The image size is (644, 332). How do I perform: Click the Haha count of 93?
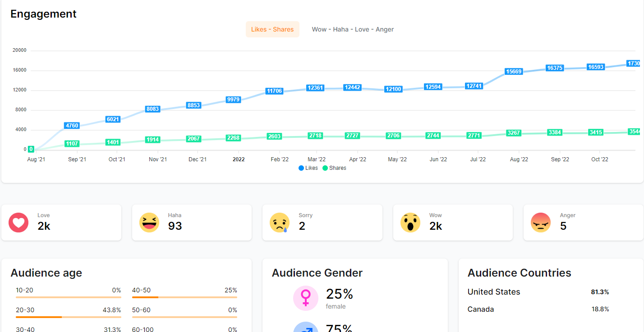point(175,226)
